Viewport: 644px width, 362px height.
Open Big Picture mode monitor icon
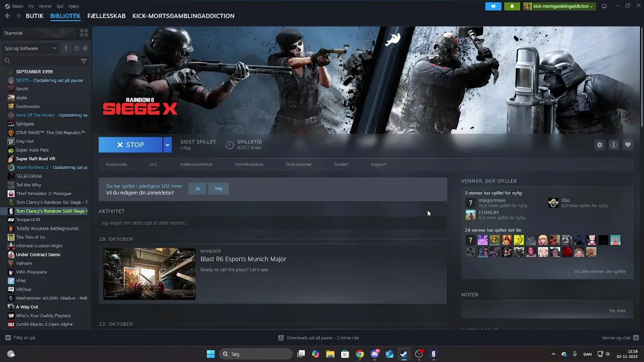pos(604,6)
